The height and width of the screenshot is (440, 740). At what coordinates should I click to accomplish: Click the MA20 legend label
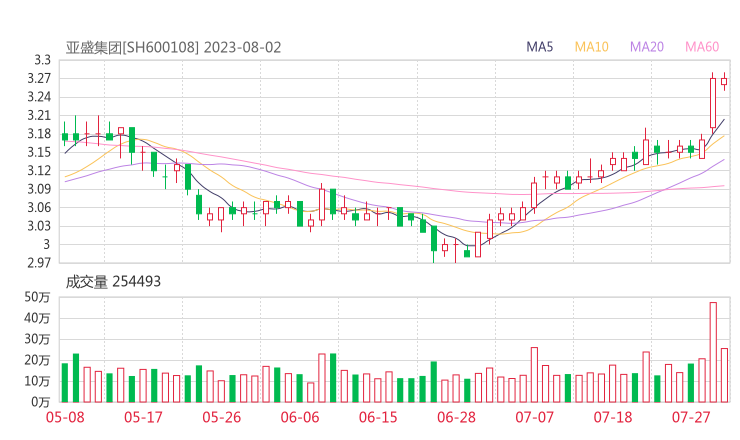pyautogui.click(x=647, y=47)
